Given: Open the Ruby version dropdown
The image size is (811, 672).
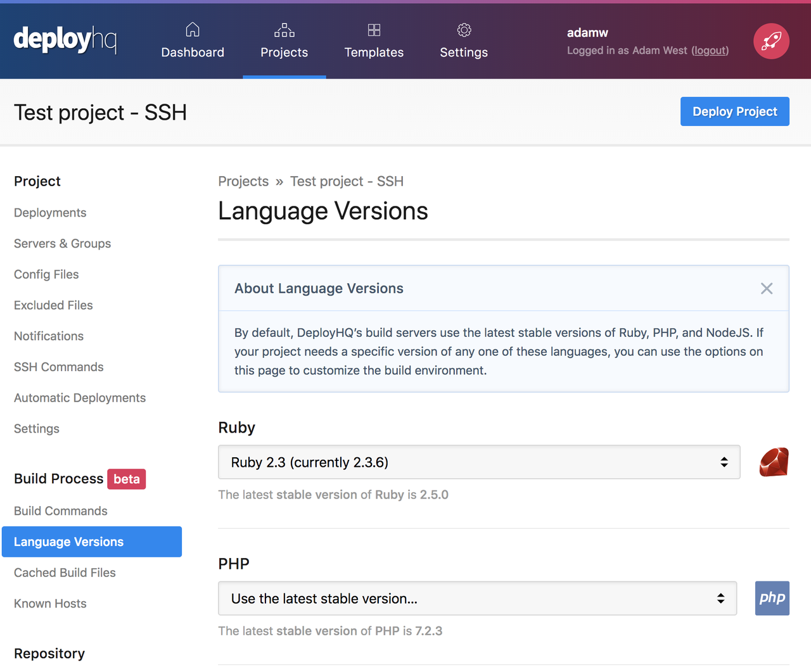Looking at the screenshot, I should [x=477, y=462].
